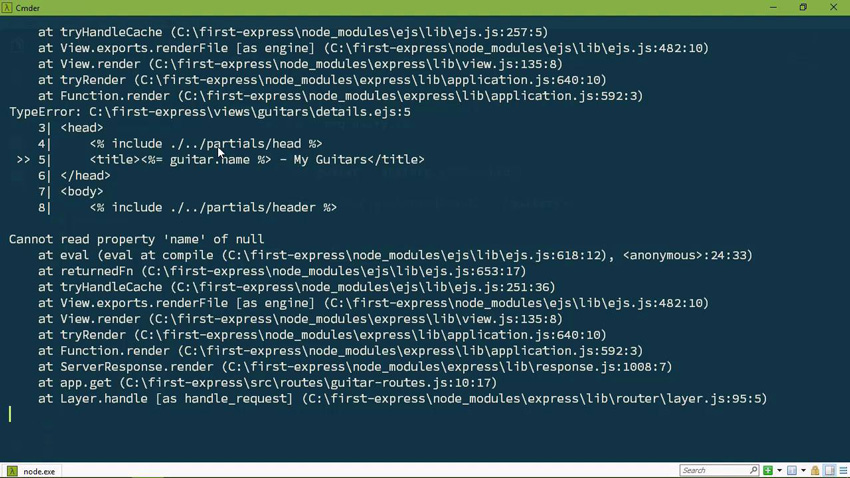Viewport: 850px width, 478px height.
Task: Click the magnifier icon in Search box
Action: click(x=754, y=470)
